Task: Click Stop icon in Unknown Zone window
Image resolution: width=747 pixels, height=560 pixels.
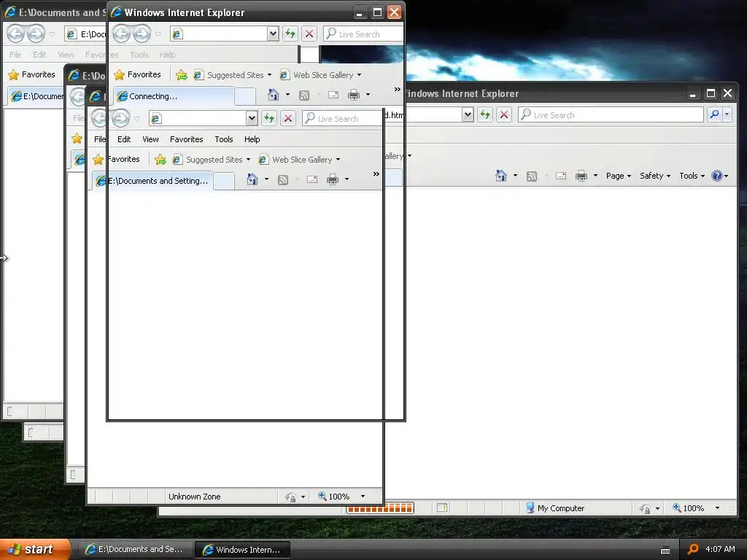Action: (288, 118)
